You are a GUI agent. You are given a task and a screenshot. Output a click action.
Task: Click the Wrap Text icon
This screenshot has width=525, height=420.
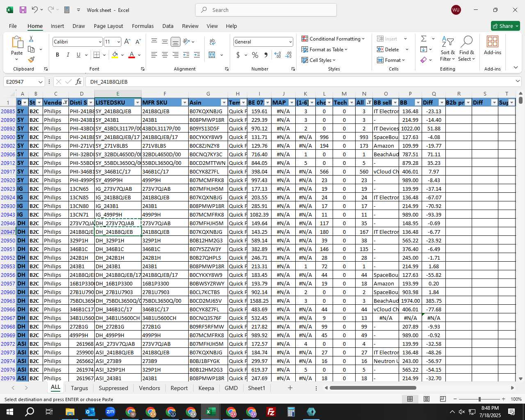(212, 42)
